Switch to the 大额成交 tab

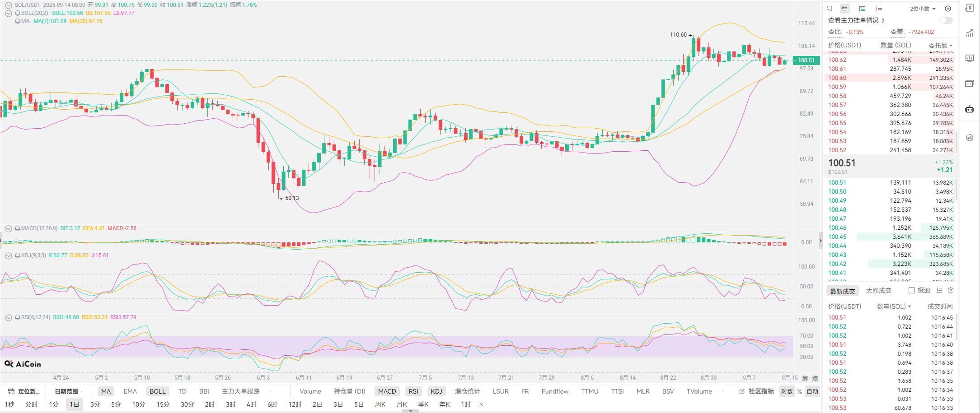879,291
